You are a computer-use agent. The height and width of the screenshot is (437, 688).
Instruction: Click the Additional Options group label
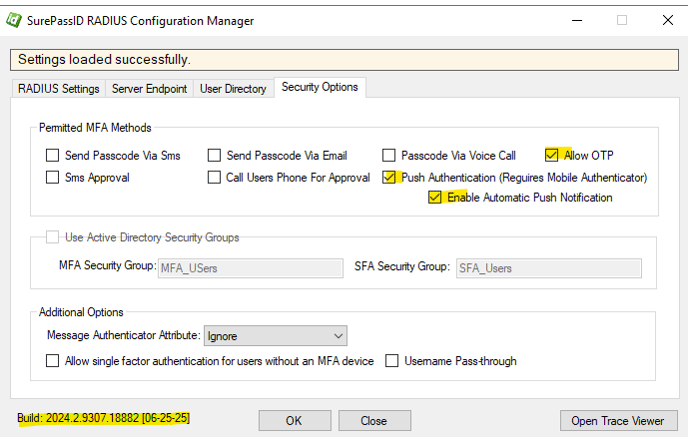81,312
